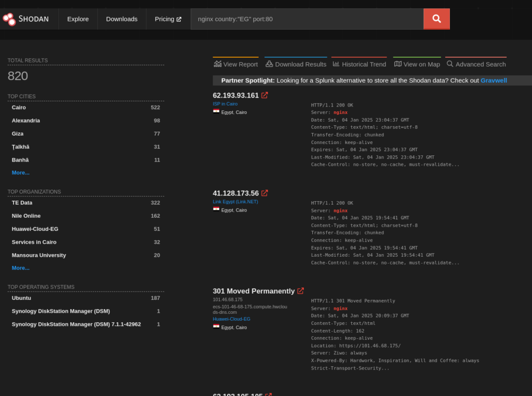Open host 62.193.93.161 result
This screenshot has height=396, width=532.
[x=236, y=95]
